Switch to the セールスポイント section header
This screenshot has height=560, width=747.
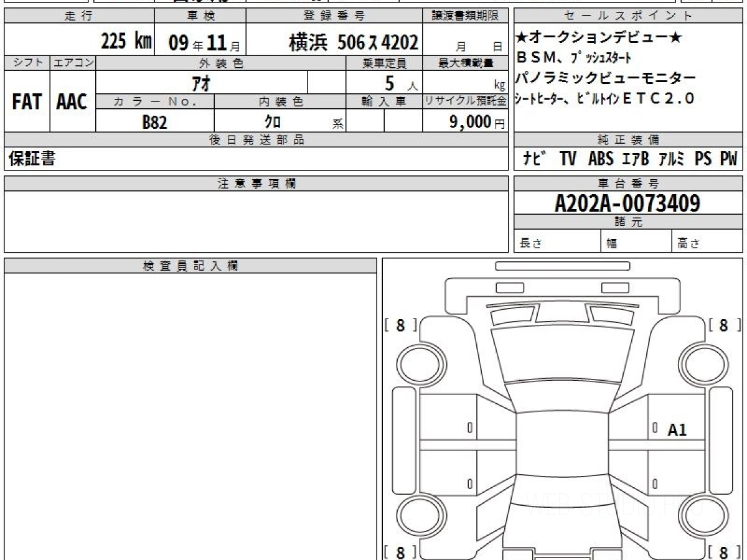(x=627, y=16)
